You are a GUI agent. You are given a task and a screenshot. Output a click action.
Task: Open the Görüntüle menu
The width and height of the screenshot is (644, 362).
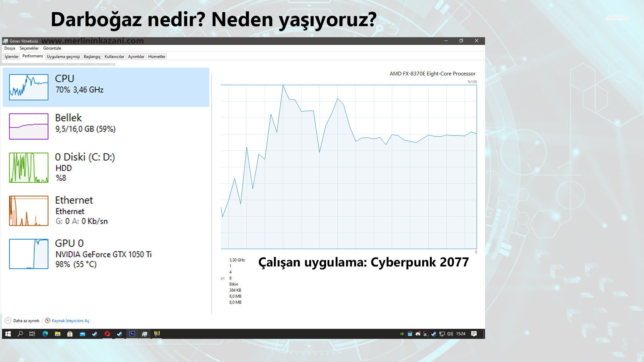coord(52,48)
